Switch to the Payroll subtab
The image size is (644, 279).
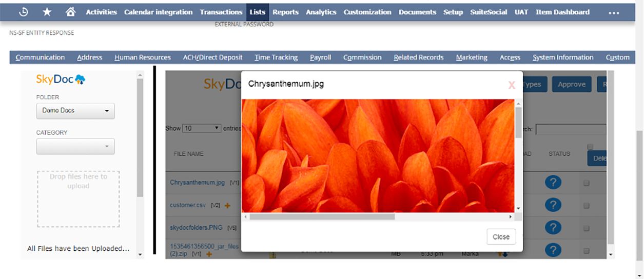tap(320, 57)
